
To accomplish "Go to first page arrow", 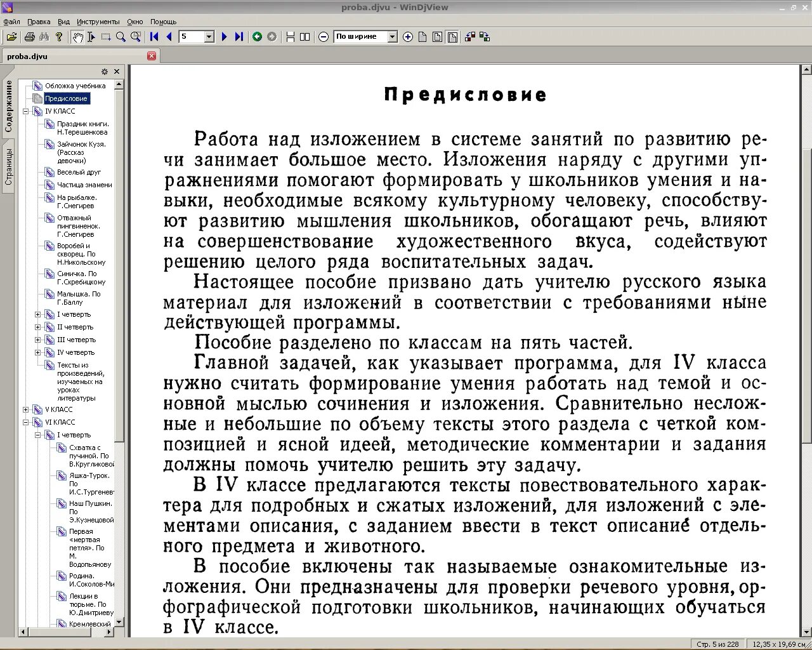I will pos(154,37).
